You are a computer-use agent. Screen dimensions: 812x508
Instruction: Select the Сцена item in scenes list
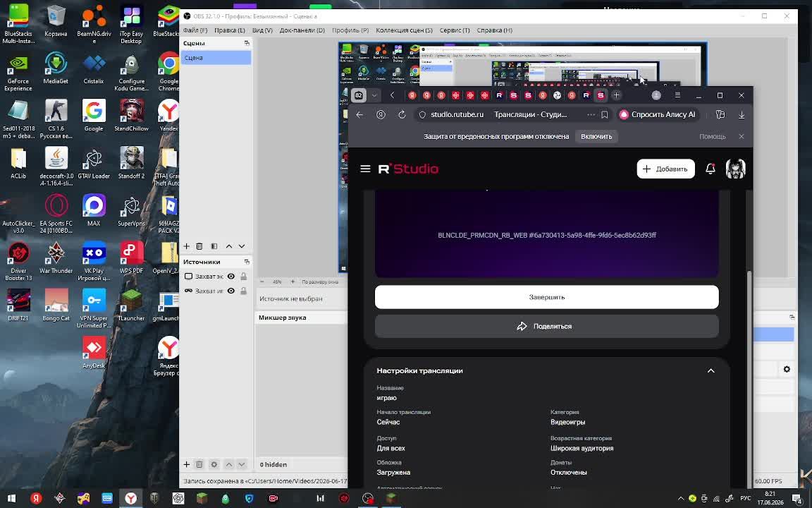point(216,58)
